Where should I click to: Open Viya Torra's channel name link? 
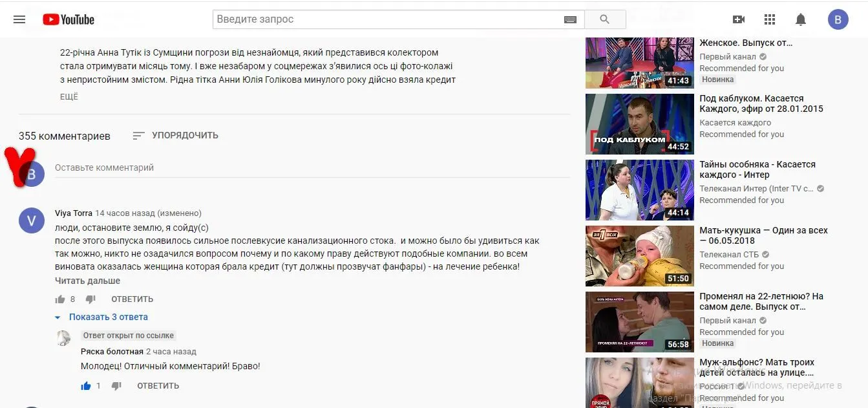point(73,213)
